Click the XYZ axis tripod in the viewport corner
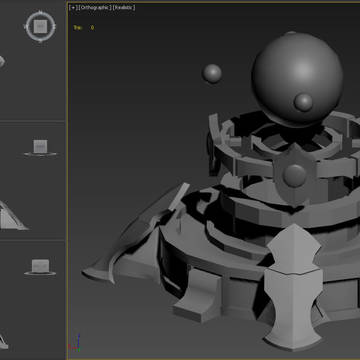Viewport: 360px width, 360px height. coord(75,343)
